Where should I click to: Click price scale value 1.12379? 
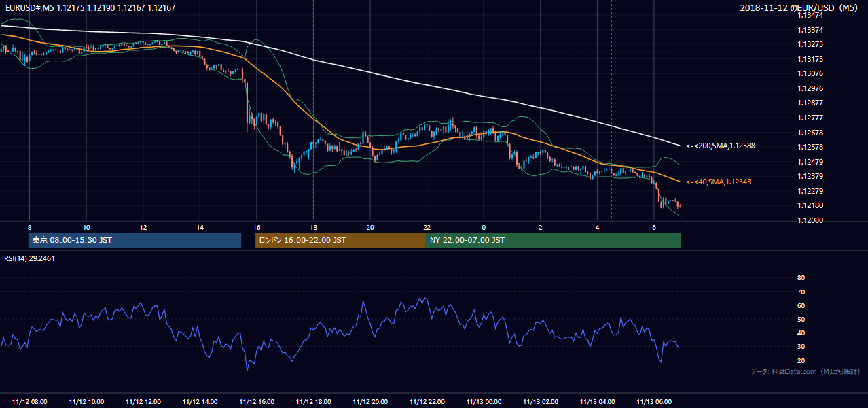(810, 176)
